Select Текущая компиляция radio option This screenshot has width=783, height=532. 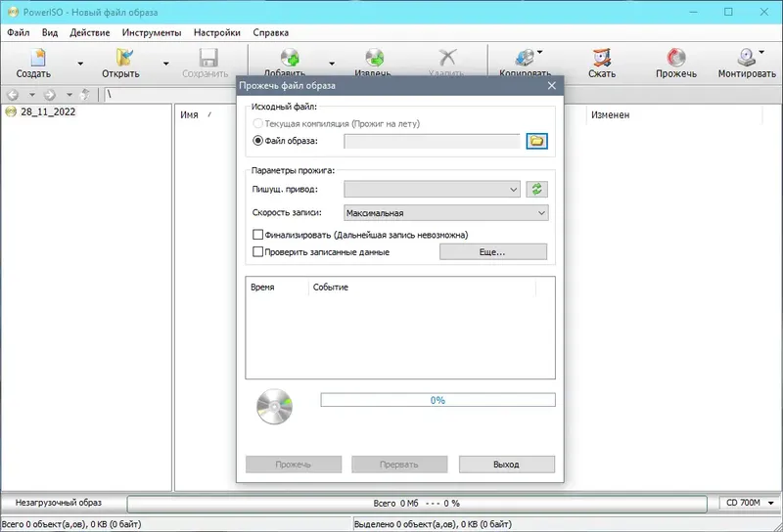[x=257, y=123]
